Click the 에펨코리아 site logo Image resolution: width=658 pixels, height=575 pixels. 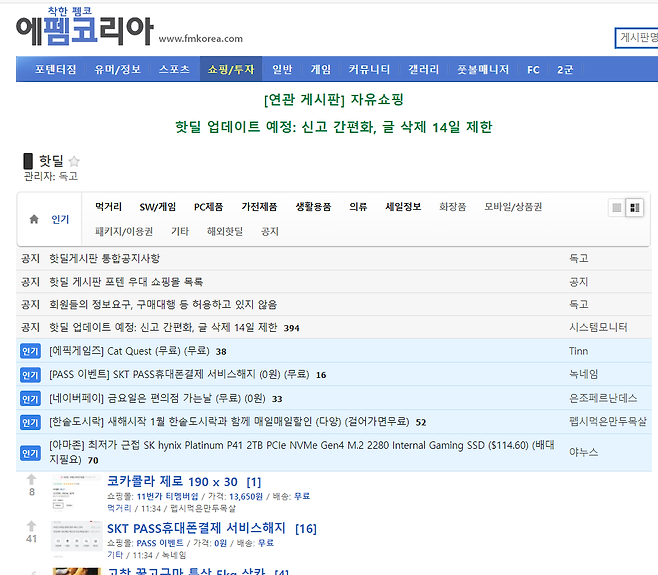point(84,28)
